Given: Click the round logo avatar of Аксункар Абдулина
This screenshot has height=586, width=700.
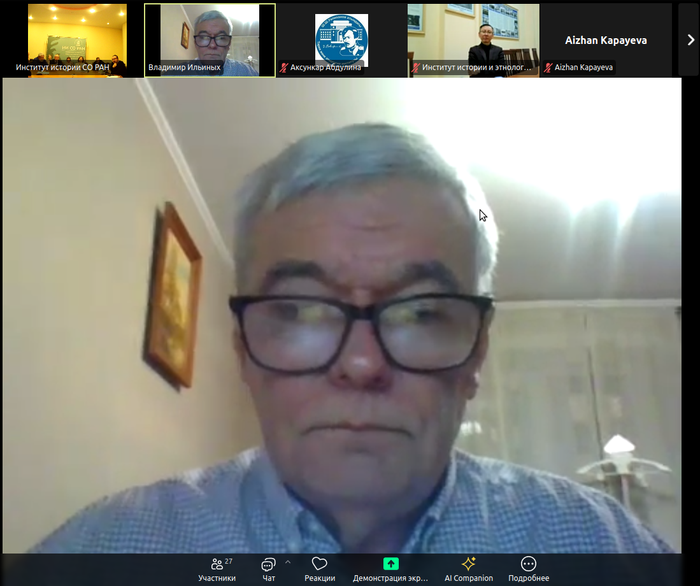Looking at the screenshot, I should (341, 37).
